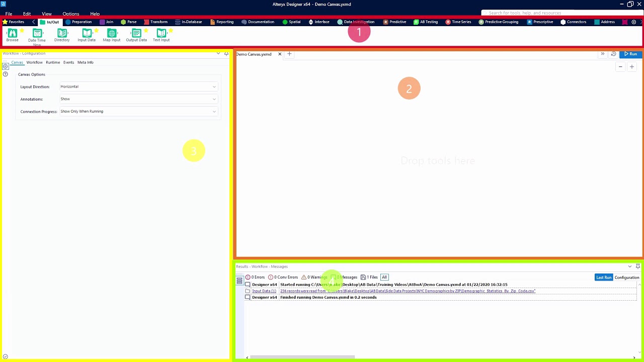Zoom out the canvas with minus

(621, 67)
